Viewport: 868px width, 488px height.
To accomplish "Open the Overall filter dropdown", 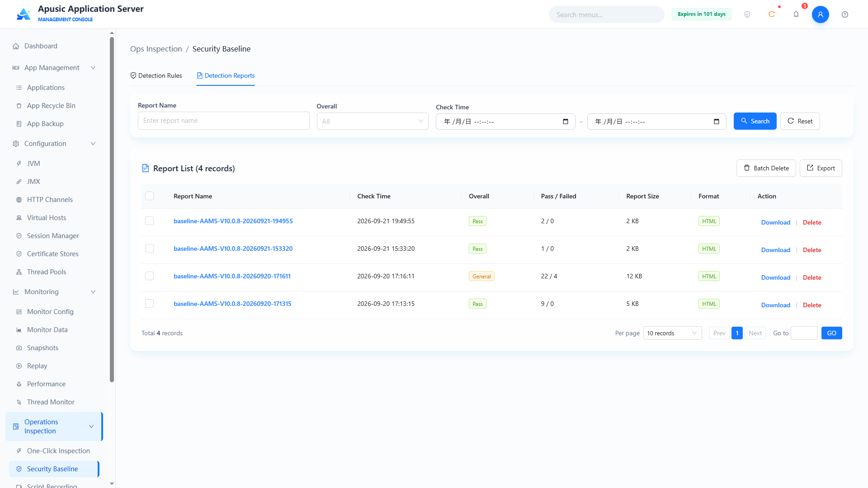I will 373,121.
